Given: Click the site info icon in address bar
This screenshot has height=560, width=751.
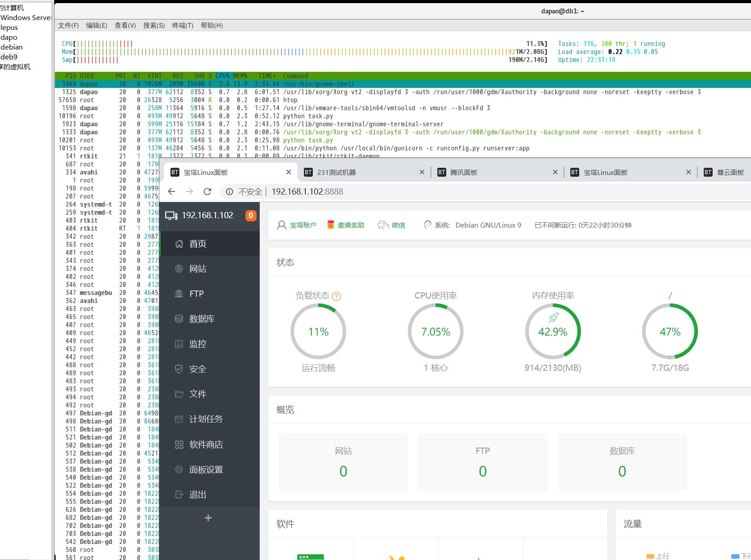Looking at the screenshot, I should 229,191.
